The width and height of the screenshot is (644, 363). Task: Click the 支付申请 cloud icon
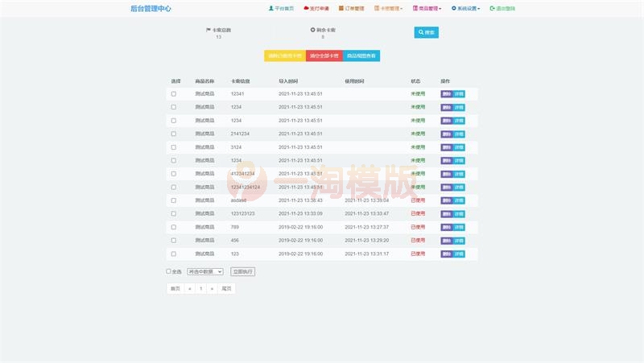[307, 8]
